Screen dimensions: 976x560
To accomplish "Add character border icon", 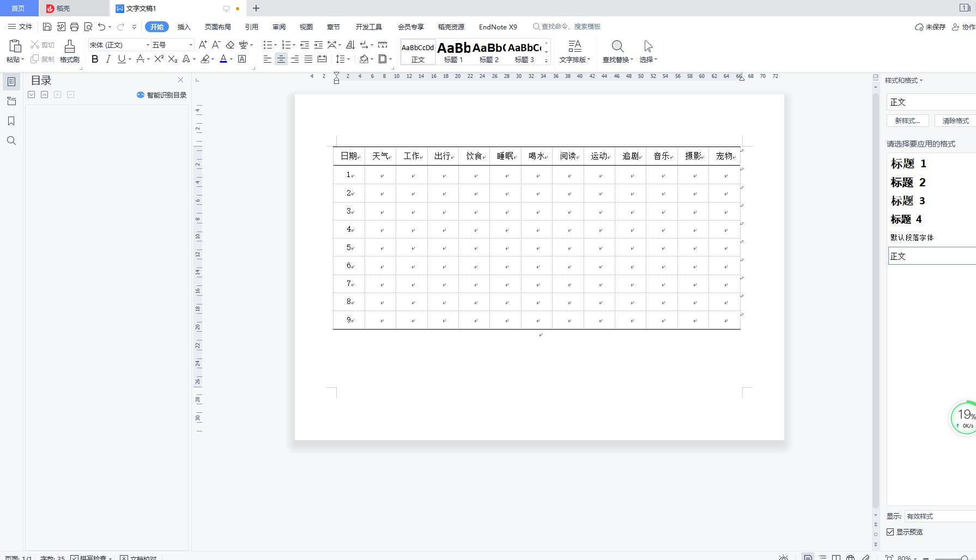I will pyautogui.click(x=242, y=59).
